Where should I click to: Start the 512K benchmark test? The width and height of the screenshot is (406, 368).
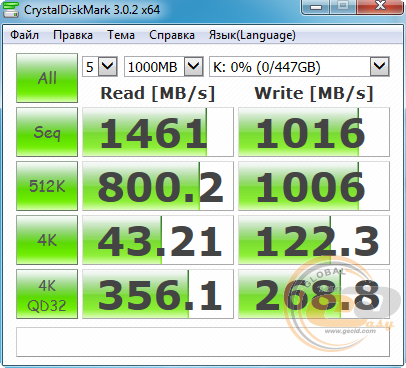[x=47, y=186]
